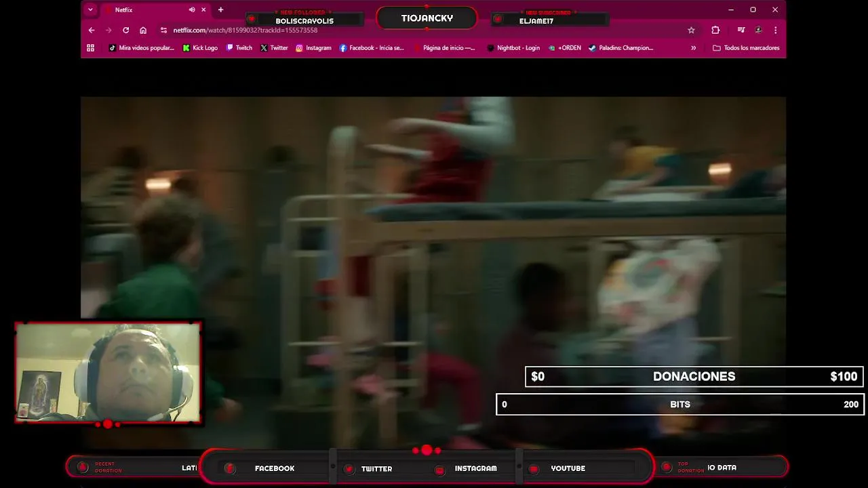
Task: Expand the hidden bookmarks chevron
Action: click(693, 48)
